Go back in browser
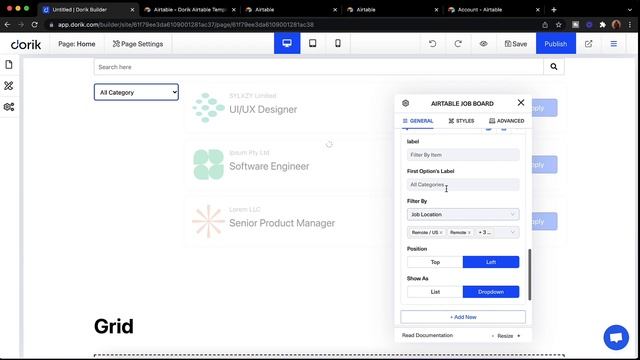Screen dimensions: 640x360 click(x=7, y=24)
